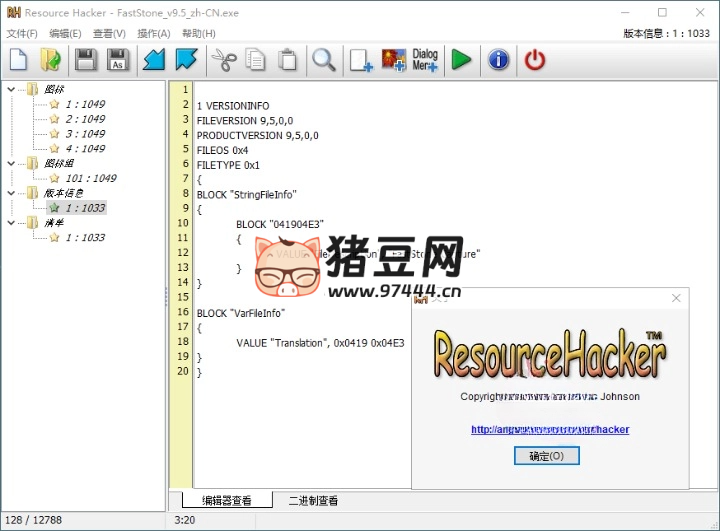The width and height of the screenshot is (720, 531).
Task: Open the 查看(V) menu
Action: (x=109, y=34)
